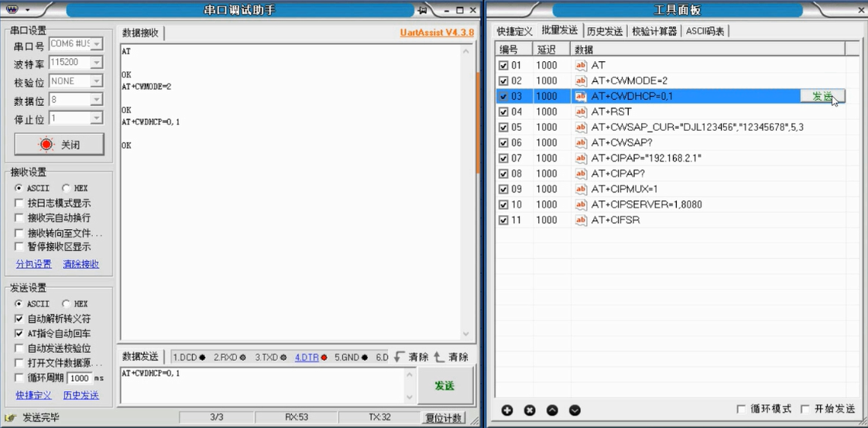Enable loop mode checkbox in tool panel
Viewport: 868px width, 428px height.
pyautogui.click(x=741, y=409)
